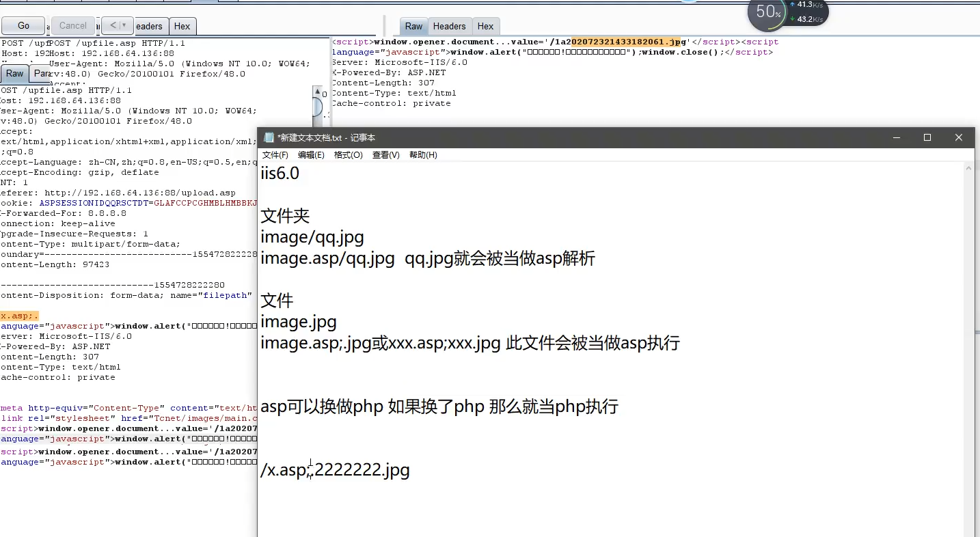This screenshot has width=980, height=537.
Task: Click the iis6.0 line in Notepad
Action: coord(280,174)
